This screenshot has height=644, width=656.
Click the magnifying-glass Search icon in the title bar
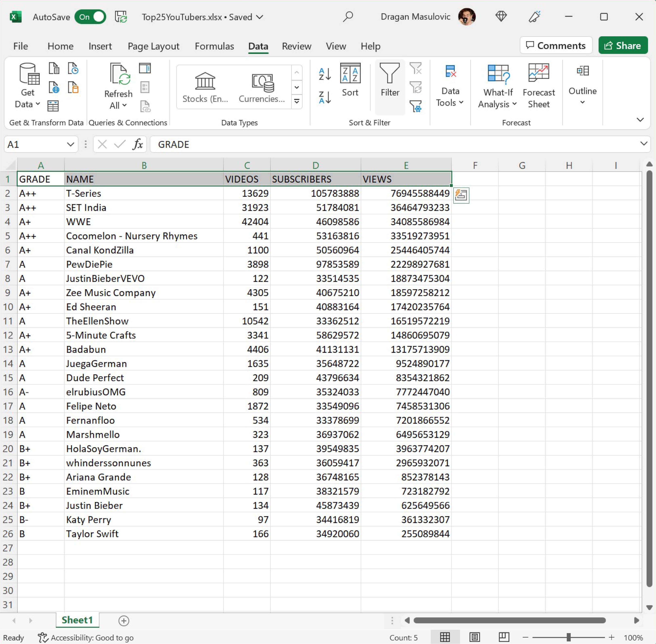coord(347,17)
